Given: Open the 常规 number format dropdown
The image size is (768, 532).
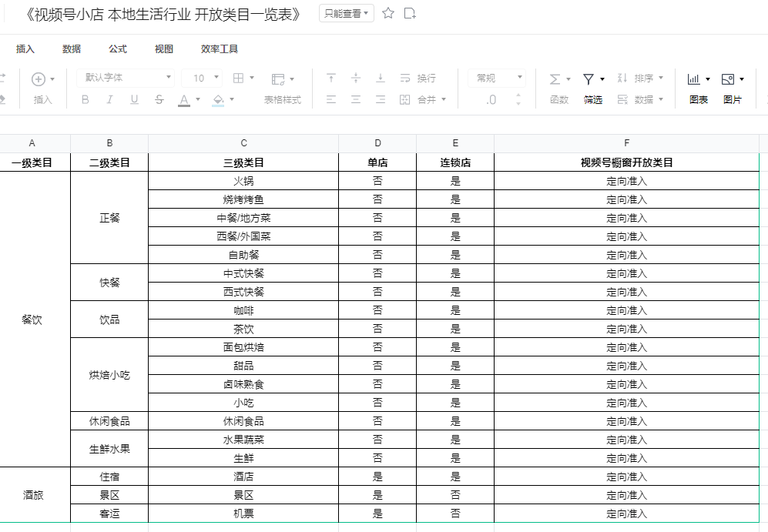Looking at the screenshot, I should tap(497, 78).
